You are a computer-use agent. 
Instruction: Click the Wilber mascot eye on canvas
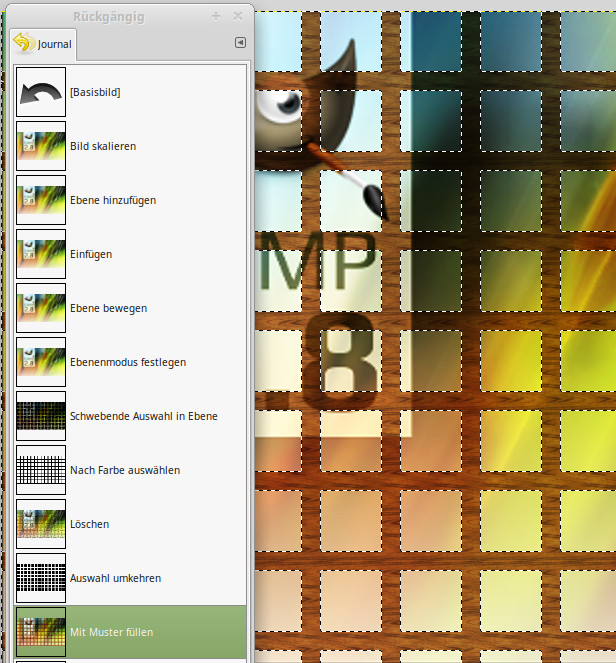[284, 104]
